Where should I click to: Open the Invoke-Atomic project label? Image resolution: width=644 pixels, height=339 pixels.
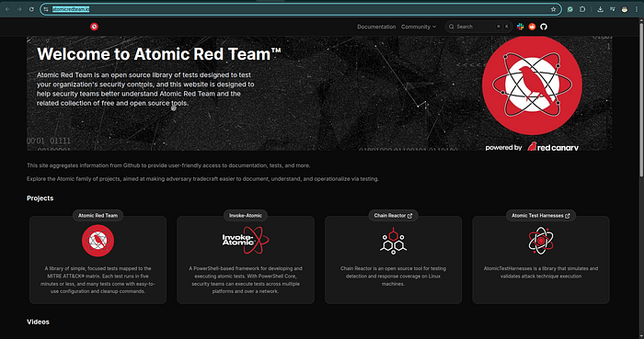(x=246, y=216)
